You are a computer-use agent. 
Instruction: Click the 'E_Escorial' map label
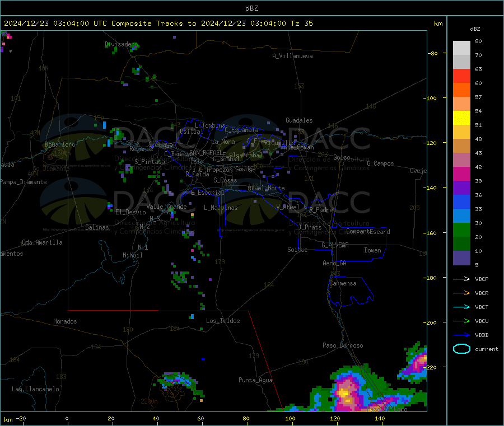[208, 193]
